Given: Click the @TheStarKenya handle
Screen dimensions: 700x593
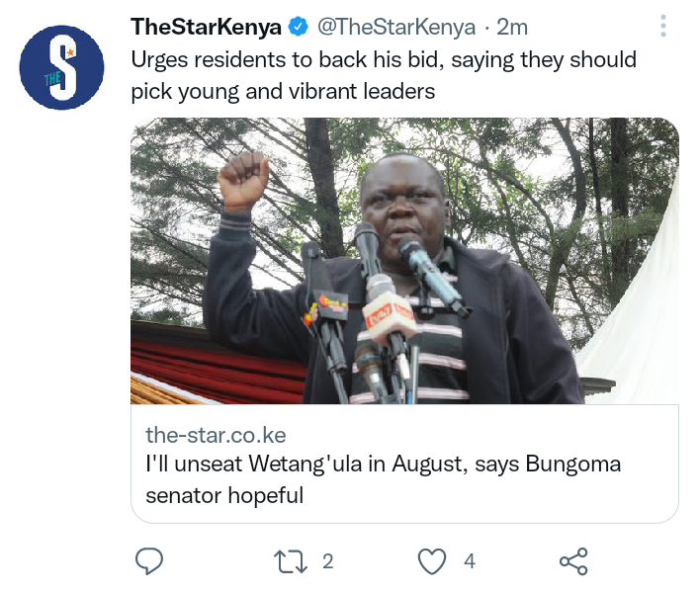Looking at the screenshot, I should [x=396, y=28].
